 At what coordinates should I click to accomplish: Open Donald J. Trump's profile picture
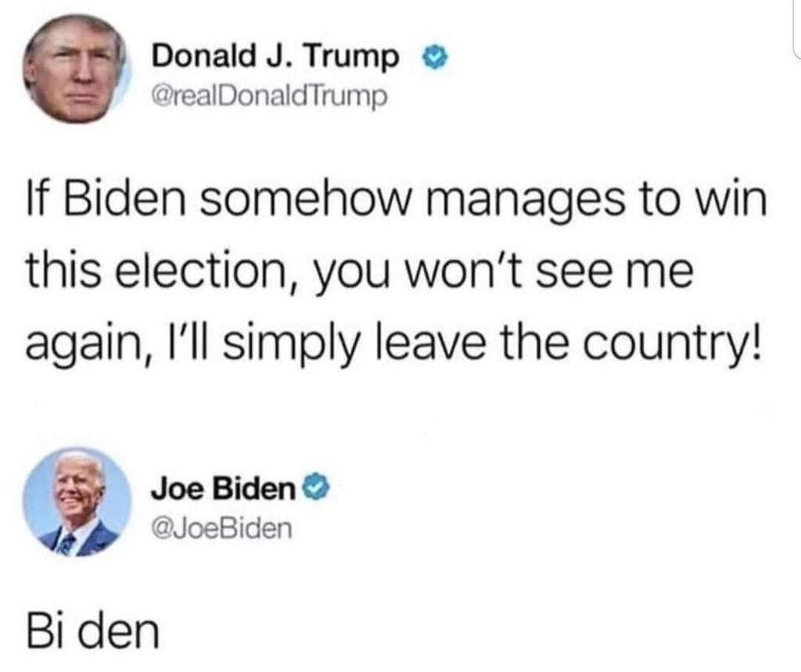click(75, 69)
